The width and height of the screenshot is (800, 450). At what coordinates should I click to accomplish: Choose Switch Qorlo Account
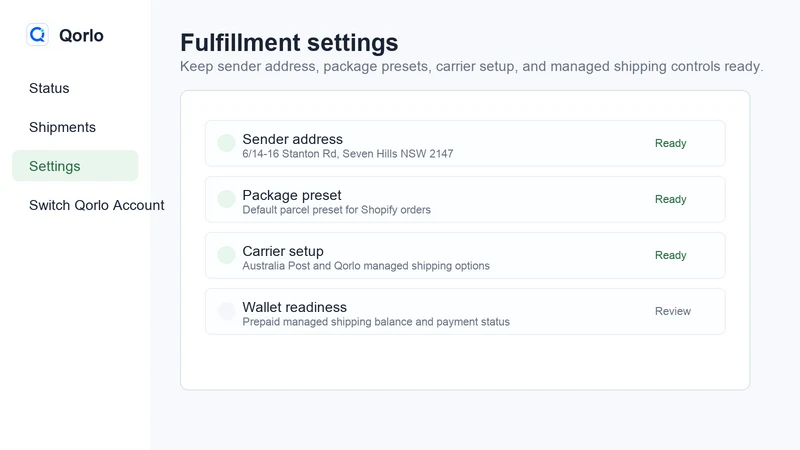tap(96, 205)
